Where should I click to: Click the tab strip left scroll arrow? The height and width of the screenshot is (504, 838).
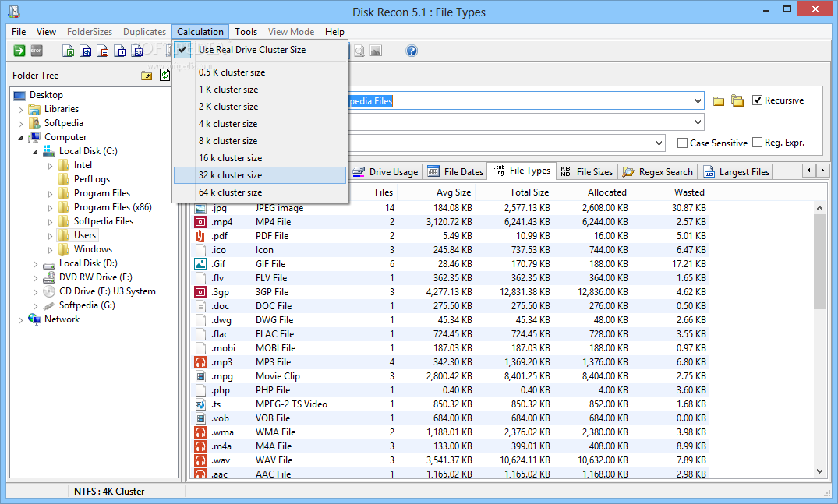(809, 171)
